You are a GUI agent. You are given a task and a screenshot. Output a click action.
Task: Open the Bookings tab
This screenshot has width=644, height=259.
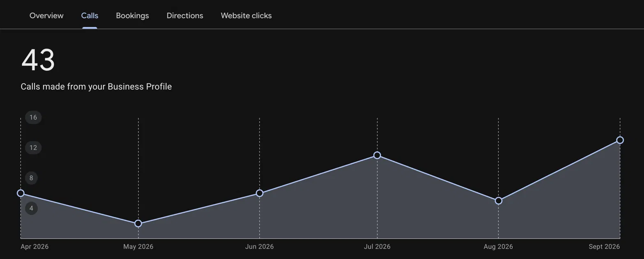pos(132,16)
